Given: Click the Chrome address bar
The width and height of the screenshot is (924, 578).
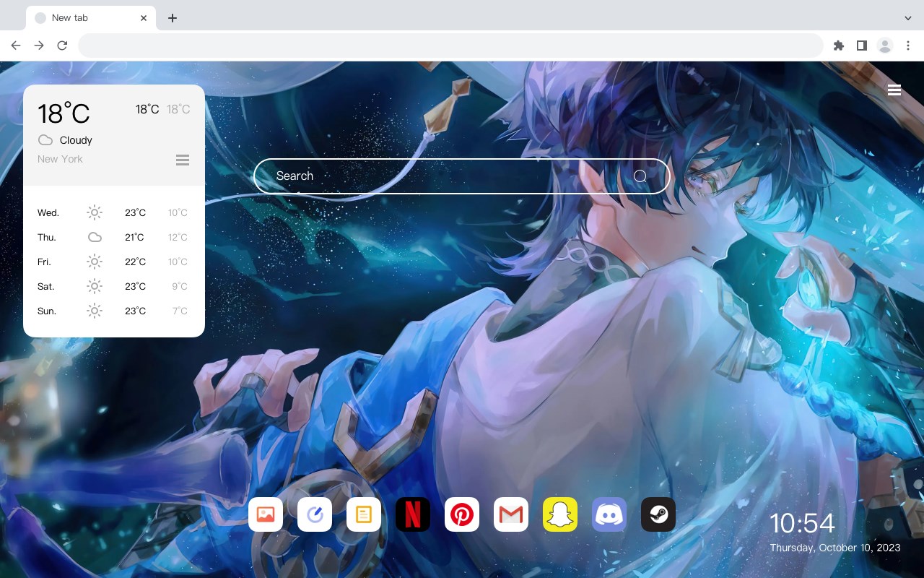Looking at the screenshot, I should coord(450,46).
